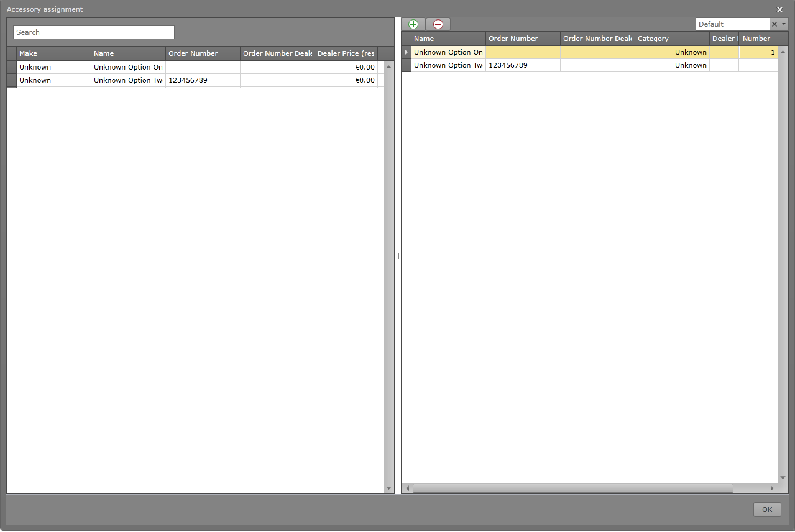
Task: Click right table horizontal scroll left arrow
Action: click(x=407, y=488)
